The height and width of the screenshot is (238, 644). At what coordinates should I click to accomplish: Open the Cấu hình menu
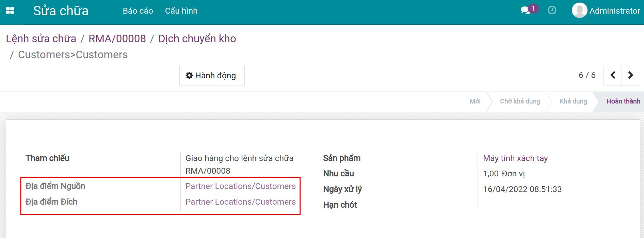(181, 11)
